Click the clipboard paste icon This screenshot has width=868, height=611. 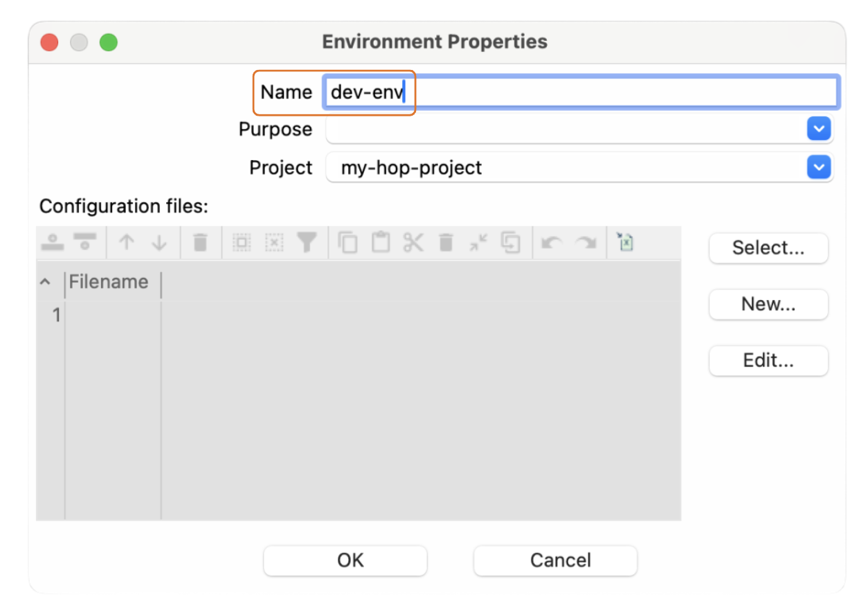381,242
